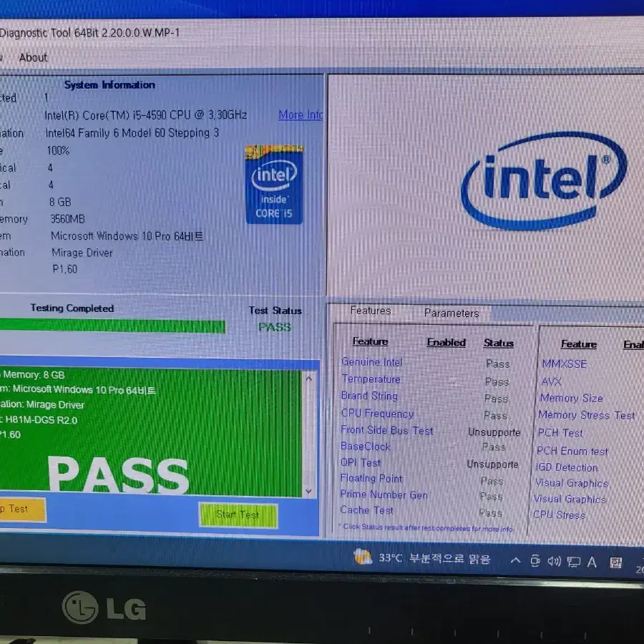Click the Temperature feature

click(371, 379)
